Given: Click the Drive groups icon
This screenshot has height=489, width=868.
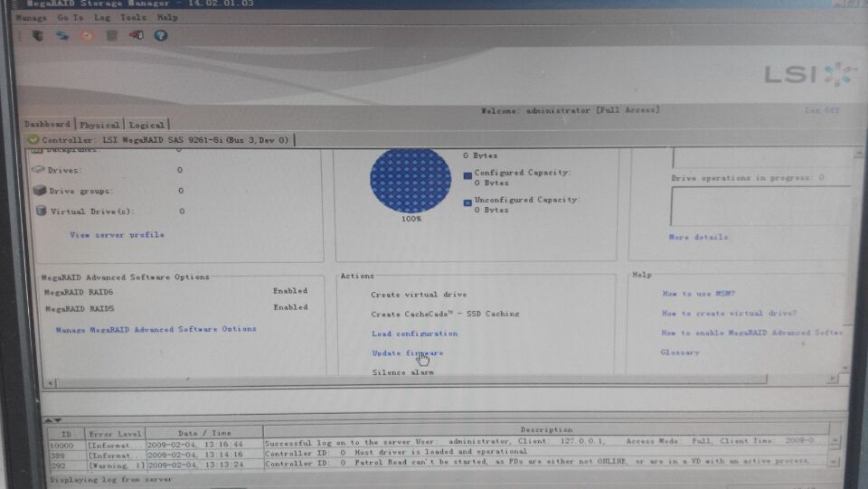Looking at the screenshot, I should (x=39, y=191).
